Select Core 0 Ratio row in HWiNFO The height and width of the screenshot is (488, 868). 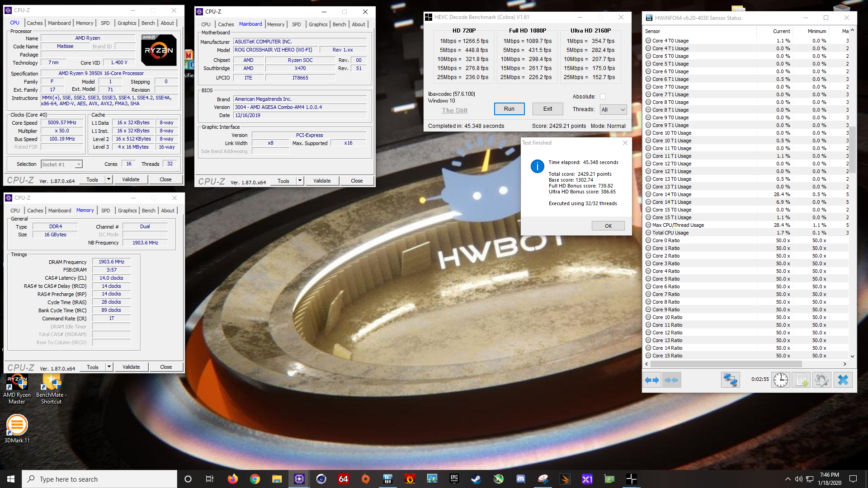[x=746, y=240]
